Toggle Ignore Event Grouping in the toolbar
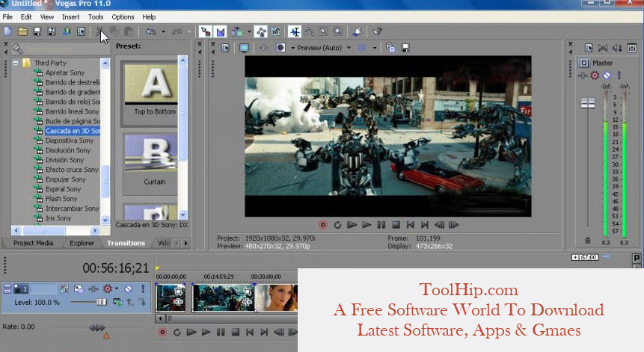 (x=276, y=31)
